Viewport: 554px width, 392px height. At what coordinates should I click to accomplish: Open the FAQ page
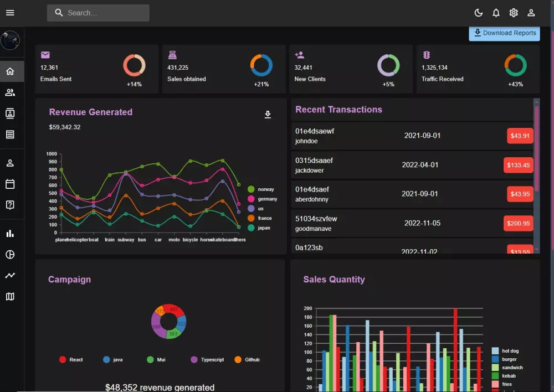pos(10,205)
